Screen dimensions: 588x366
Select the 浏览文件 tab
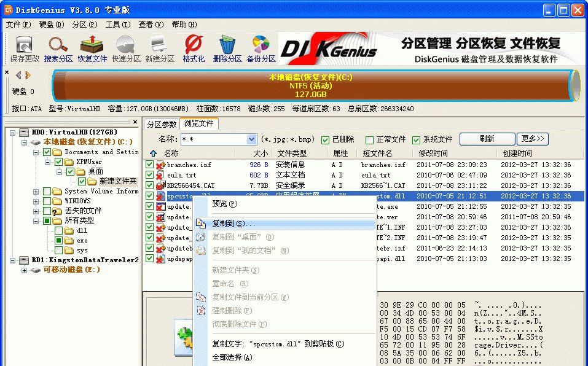[x=198, y=123]
